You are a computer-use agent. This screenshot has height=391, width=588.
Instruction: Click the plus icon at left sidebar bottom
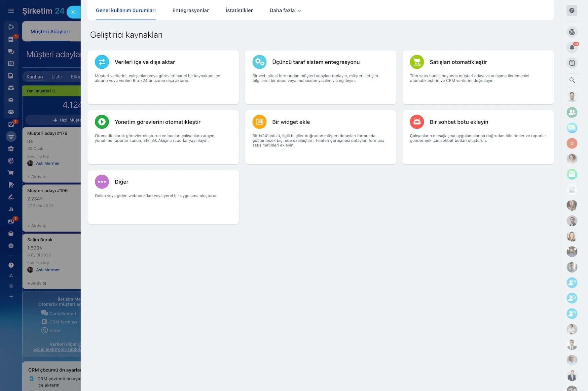click(x=11, y=296)
